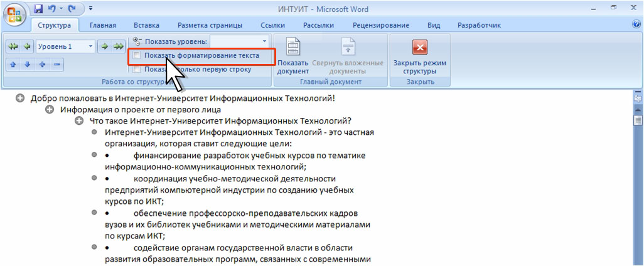Demote to body text double-right arrow
The height and width of the screenshot is (266, 644).
118,47
